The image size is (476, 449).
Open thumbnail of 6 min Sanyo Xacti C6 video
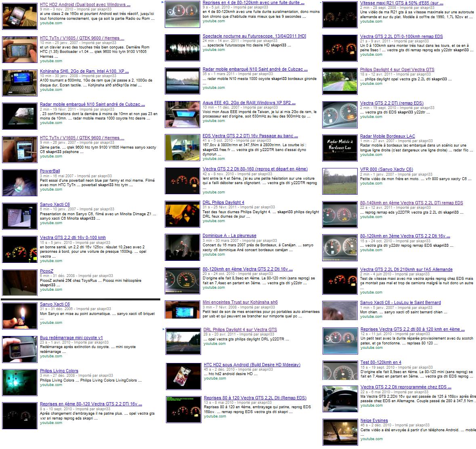(20, 216)
